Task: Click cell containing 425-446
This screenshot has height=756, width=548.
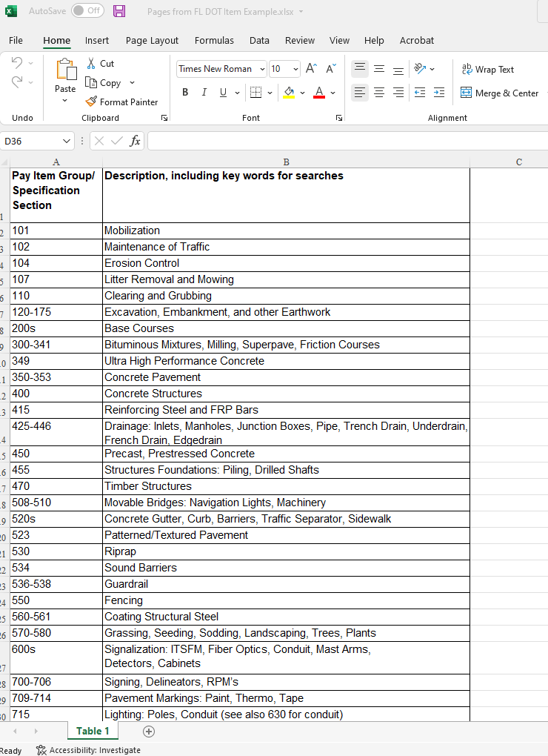Action: pyautogui.click(x=56, y=433)
